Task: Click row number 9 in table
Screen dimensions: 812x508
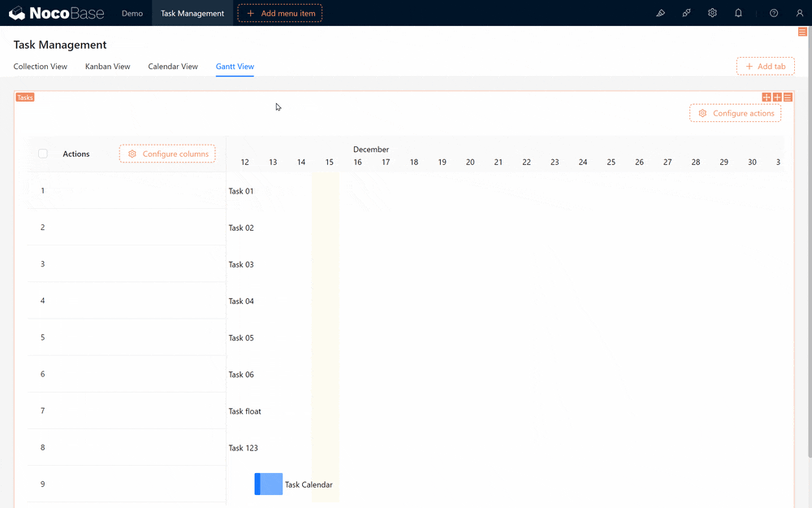Action: 42,484
